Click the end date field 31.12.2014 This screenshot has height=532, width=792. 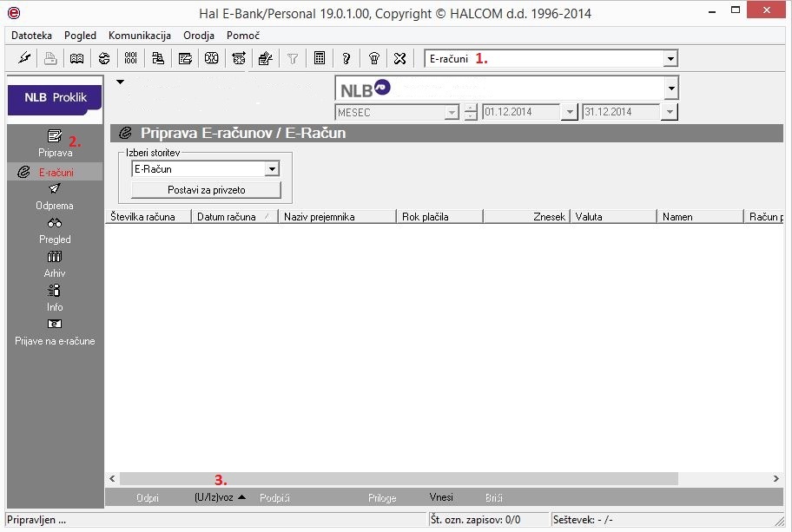tap(621, 112)
